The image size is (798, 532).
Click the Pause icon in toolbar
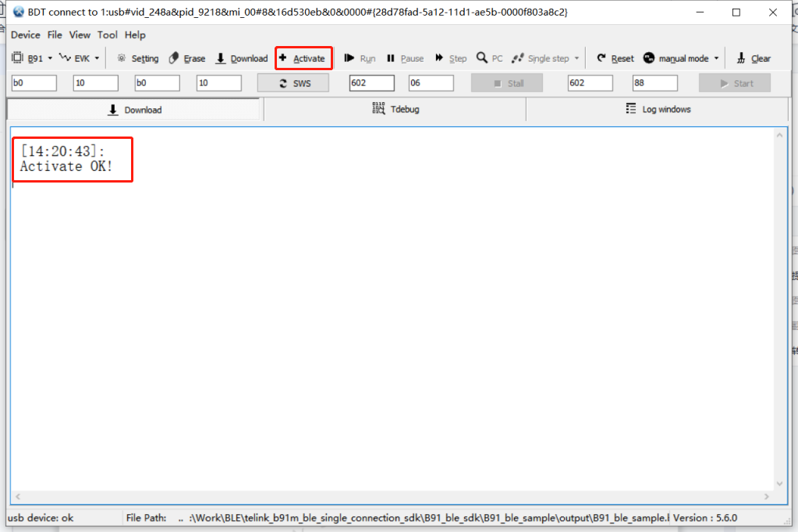[391, 59]
